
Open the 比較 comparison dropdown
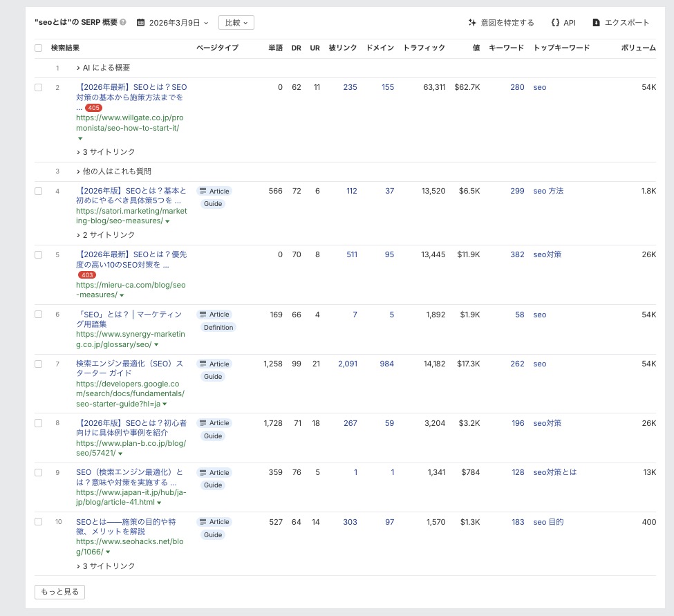coord(237,22)
